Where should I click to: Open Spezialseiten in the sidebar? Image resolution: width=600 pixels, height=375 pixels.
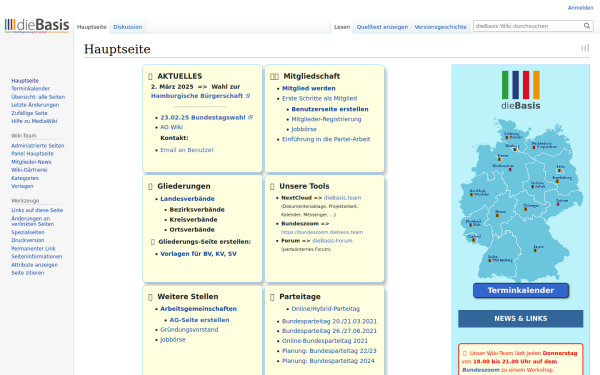[x=28, y=232]
